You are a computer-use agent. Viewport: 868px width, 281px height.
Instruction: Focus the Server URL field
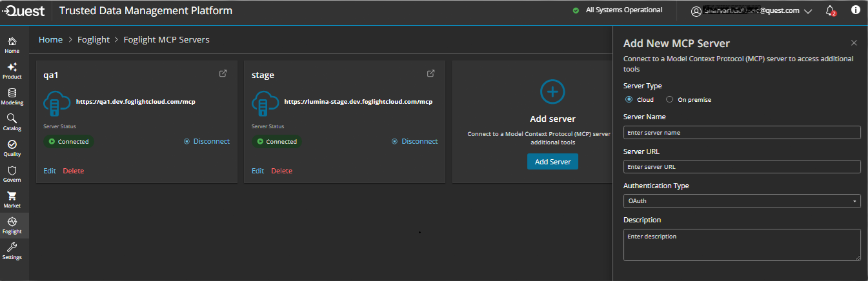coord(742,166)
